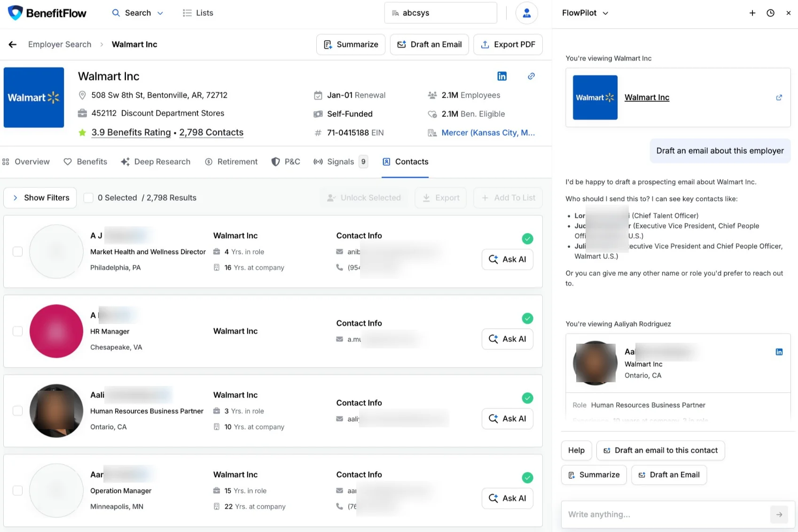Open the Ontario, CA contact's photo
This screenshot has width=798, height=532.
coord(56,411)
